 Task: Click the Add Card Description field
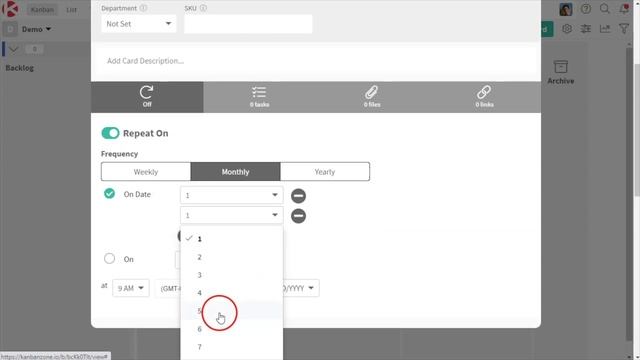pos(316,61)
